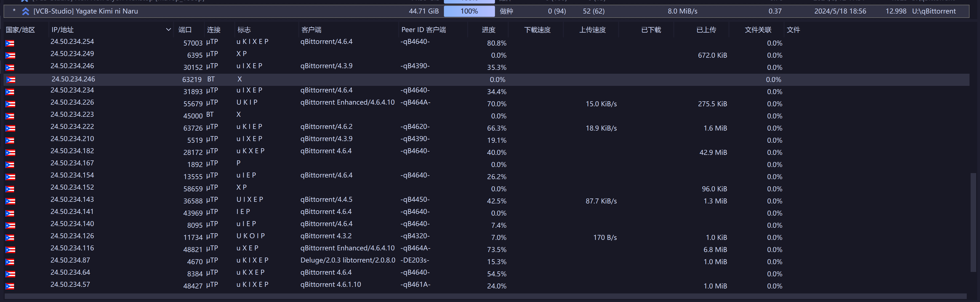Select peer IP 24.50.234.226
Viewport: 980px width, 302px height.
[x=72, y=102]
